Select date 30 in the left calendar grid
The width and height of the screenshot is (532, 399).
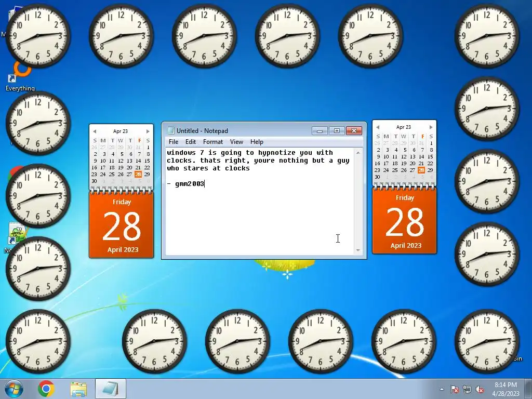[95, 181]
